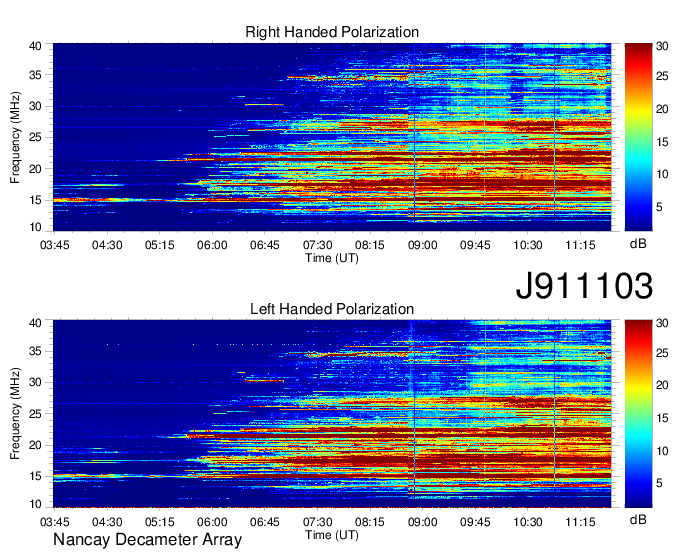Click '20' frequency tick of Left Handed plot
680x552 pixels.
click(36, 445)
